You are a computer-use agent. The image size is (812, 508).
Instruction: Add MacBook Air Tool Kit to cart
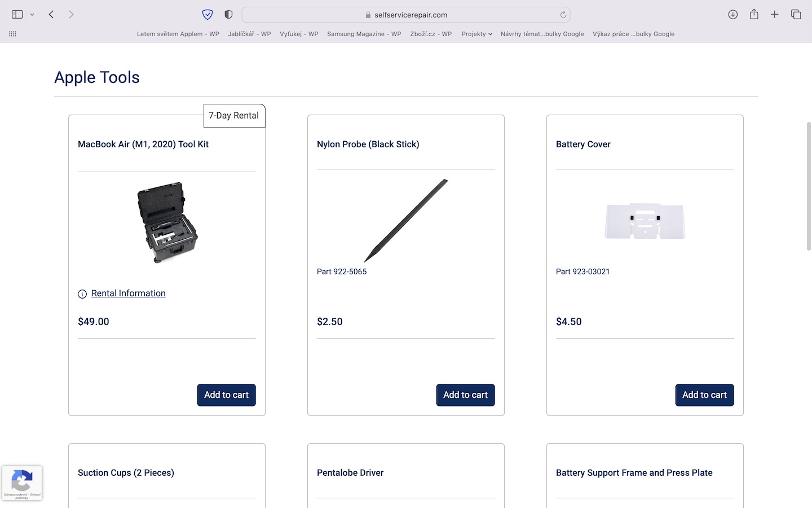(x=227, y=395)
